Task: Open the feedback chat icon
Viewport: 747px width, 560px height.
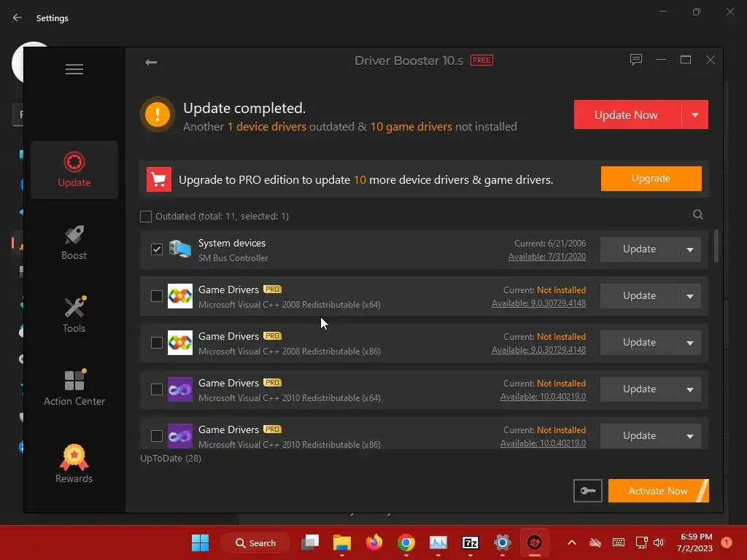Action: coord(635,60)
